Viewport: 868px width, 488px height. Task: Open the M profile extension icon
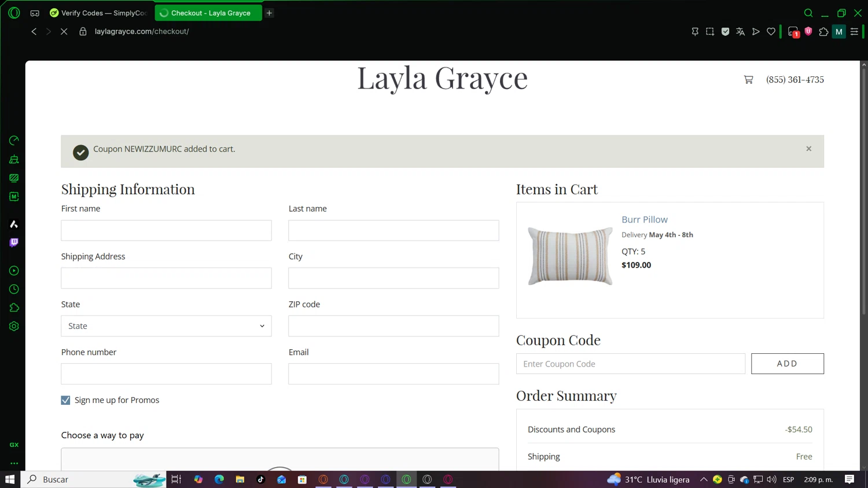pos(838,32)
